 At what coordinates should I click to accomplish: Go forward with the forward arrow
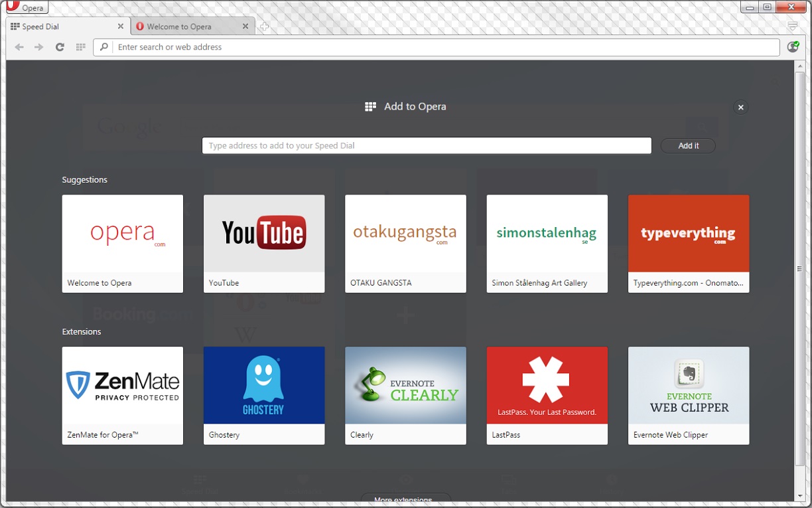(39, 47)
